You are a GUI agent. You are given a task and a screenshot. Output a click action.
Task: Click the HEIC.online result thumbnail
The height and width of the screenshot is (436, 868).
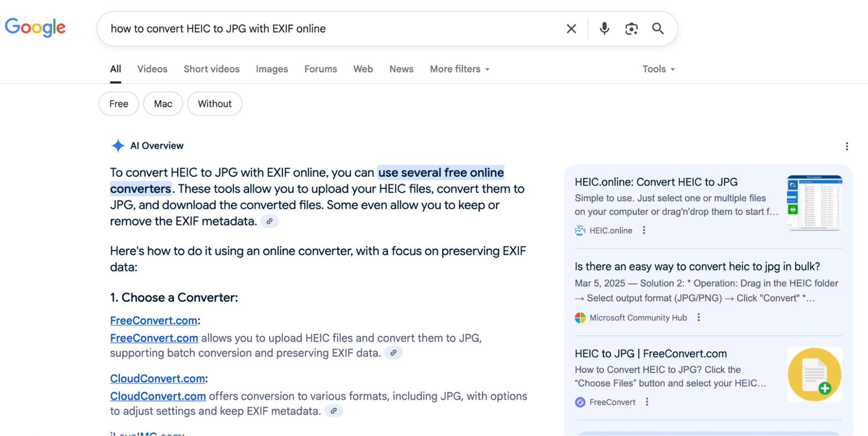814,202
